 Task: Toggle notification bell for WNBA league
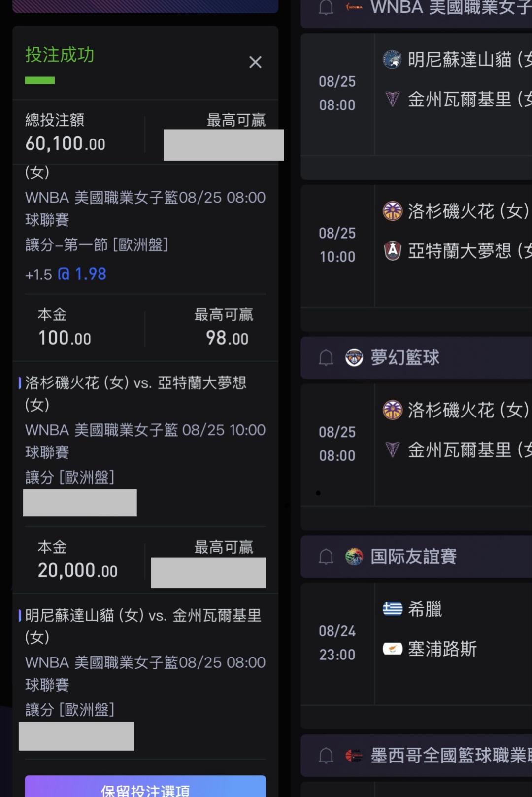pyautogui.click(x=326, y=8)
